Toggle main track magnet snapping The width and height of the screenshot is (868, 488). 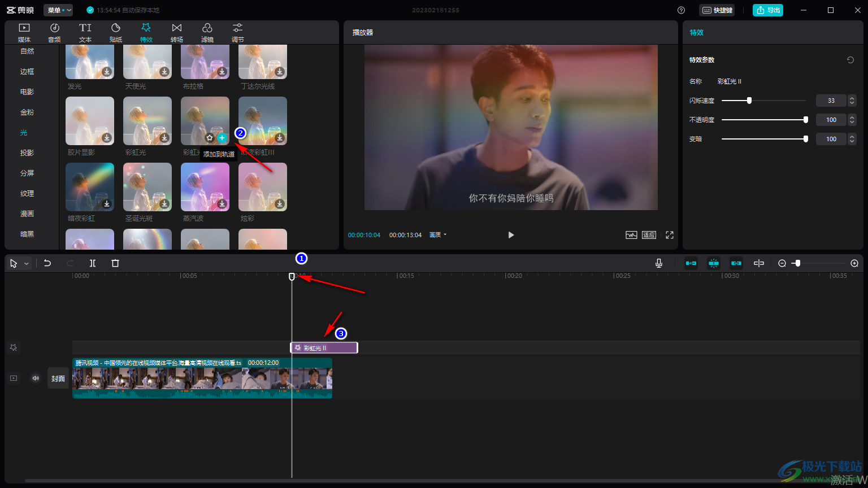pyautogui.click(x=691, y=263)
